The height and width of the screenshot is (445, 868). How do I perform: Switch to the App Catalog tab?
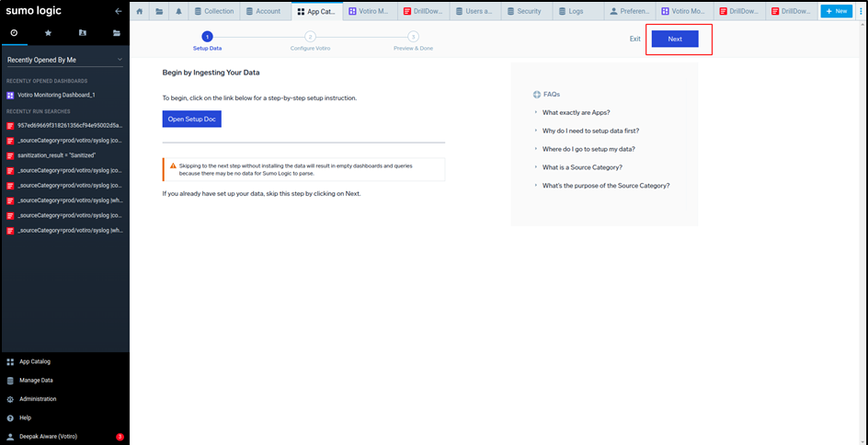317,11
